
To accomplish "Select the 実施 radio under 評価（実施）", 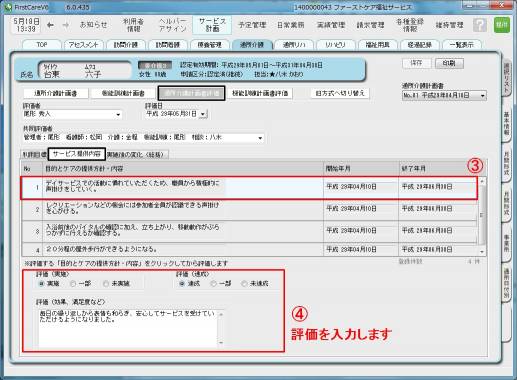I will click(42, 284).
